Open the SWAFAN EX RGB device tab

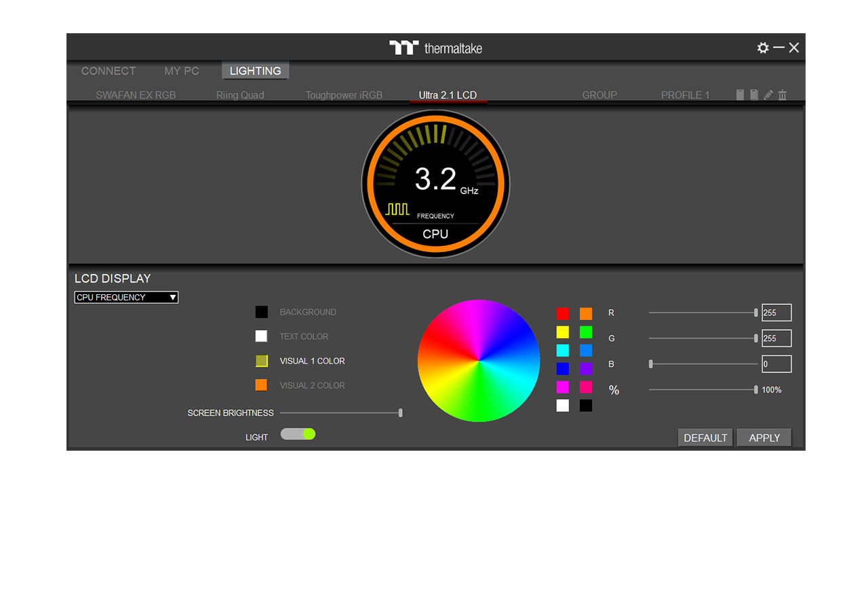pos(136,95)
